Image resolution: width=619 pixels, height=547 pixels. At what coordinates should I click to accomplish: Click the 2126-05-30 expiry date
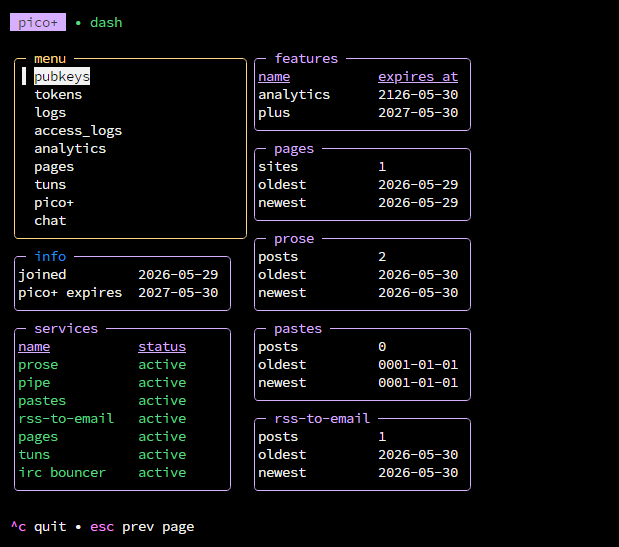pyautogui.click(x=418, y=94)
